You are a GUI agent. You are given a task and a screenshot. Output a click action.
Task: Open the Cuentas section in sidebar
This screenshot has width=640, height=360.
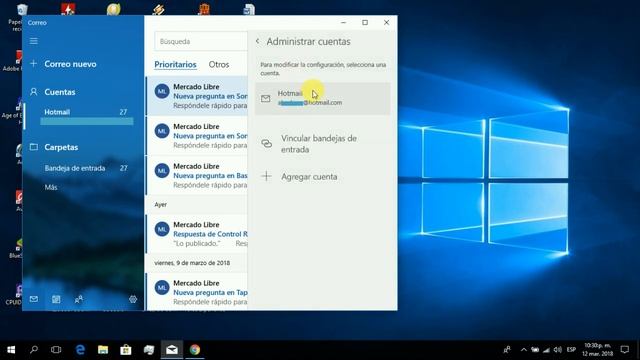click(x=60, y=92)
